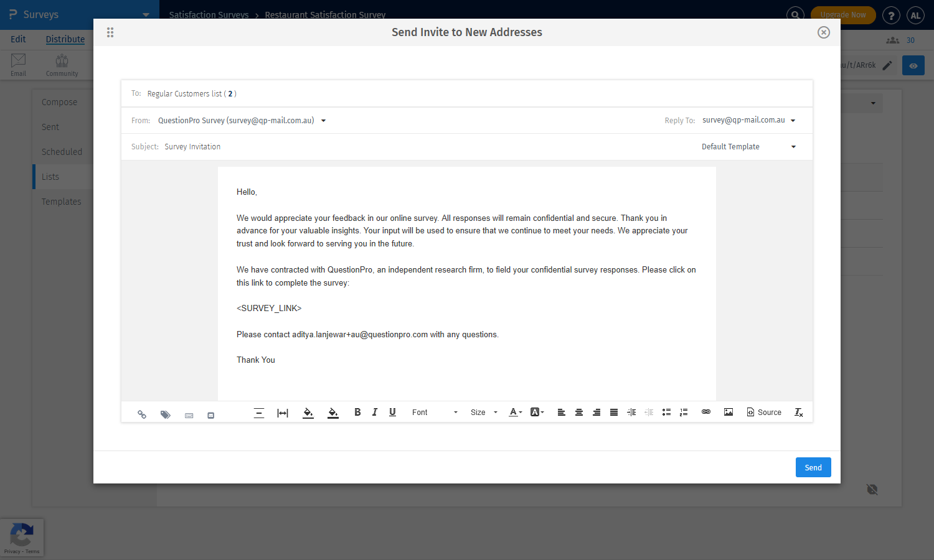Open the text color swatch picker

click(x=515, y=412)
